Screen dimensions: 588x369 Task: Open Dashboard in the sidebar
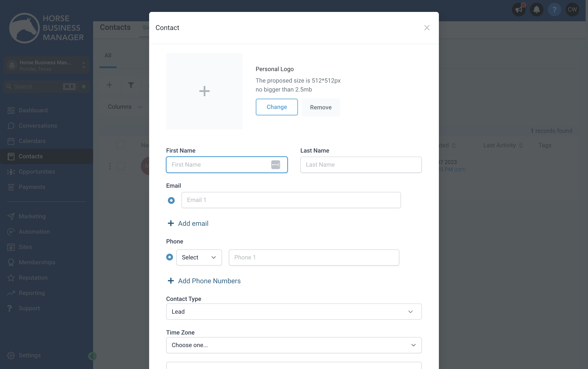[x=46, y=110]
